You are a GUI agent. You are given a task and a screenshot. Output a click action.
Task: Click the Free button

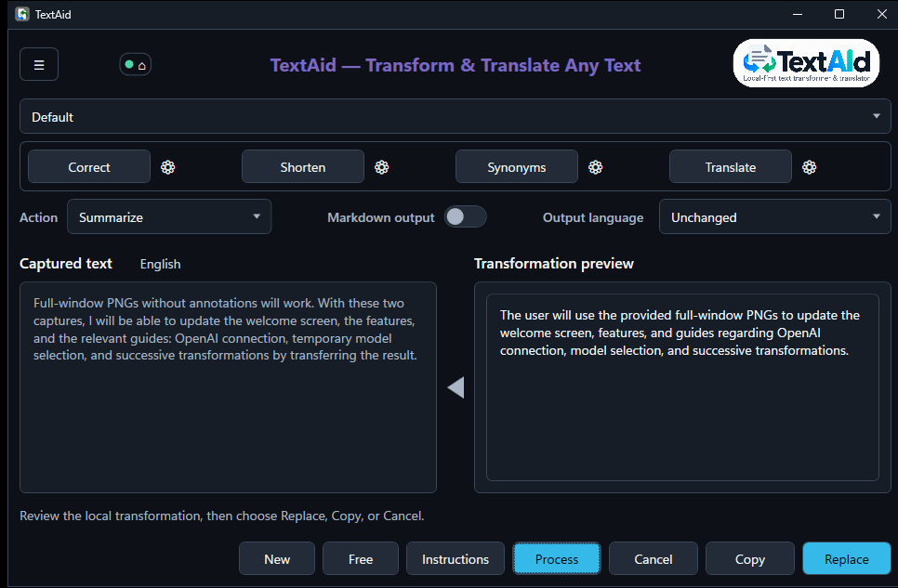coord(361,559)
